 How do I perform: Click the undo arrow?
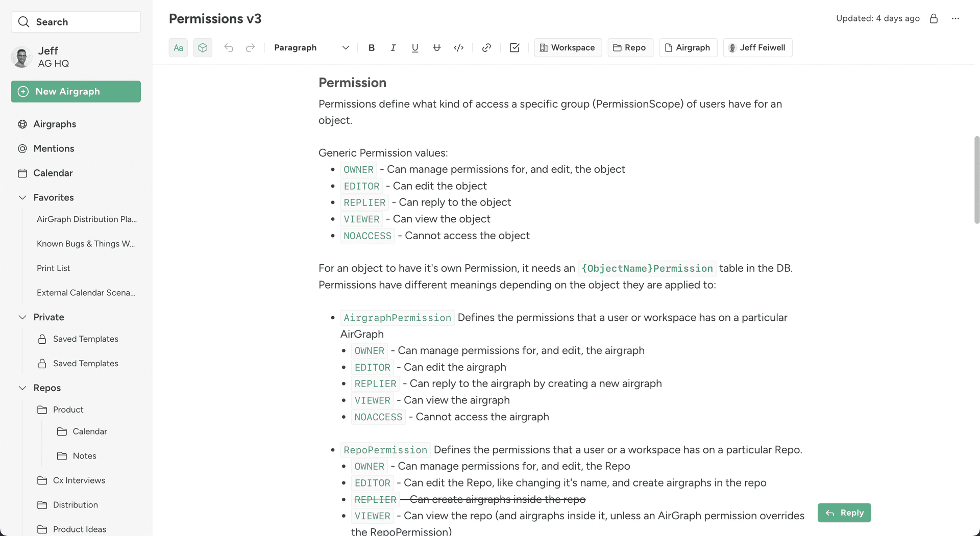tap(229, 47)
